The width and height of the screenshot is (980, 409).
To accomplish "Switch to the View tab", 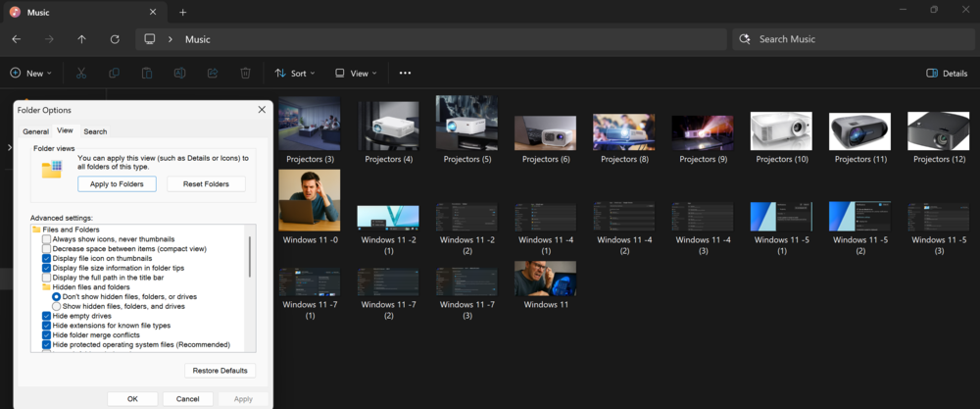I will (x=65, y=130).
